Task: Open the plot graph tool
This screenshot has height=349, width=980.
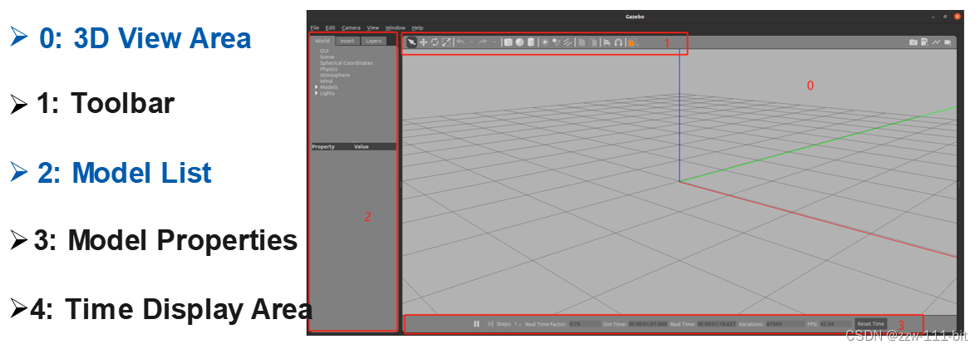Action: pos(936,42)
